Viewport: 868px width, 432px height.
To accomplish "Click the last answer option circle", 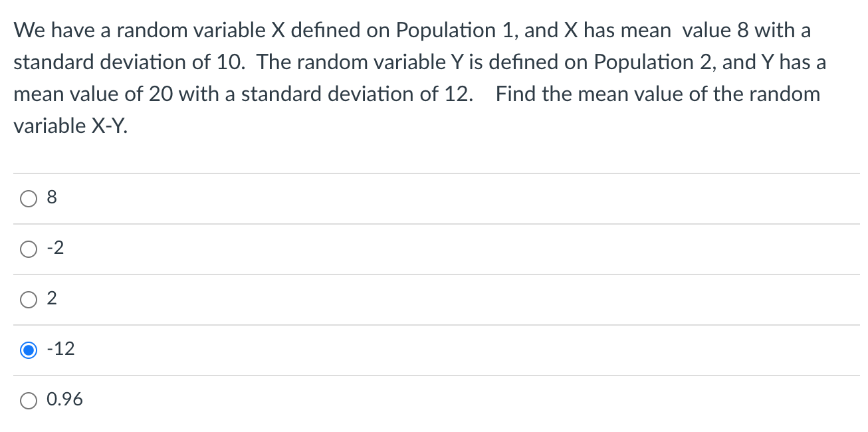I will (x=29, y=400).
